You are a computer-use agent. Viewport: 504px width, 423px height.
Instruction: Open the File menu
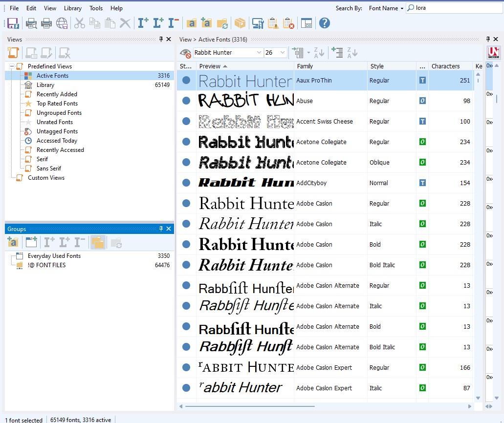[14, 8]
